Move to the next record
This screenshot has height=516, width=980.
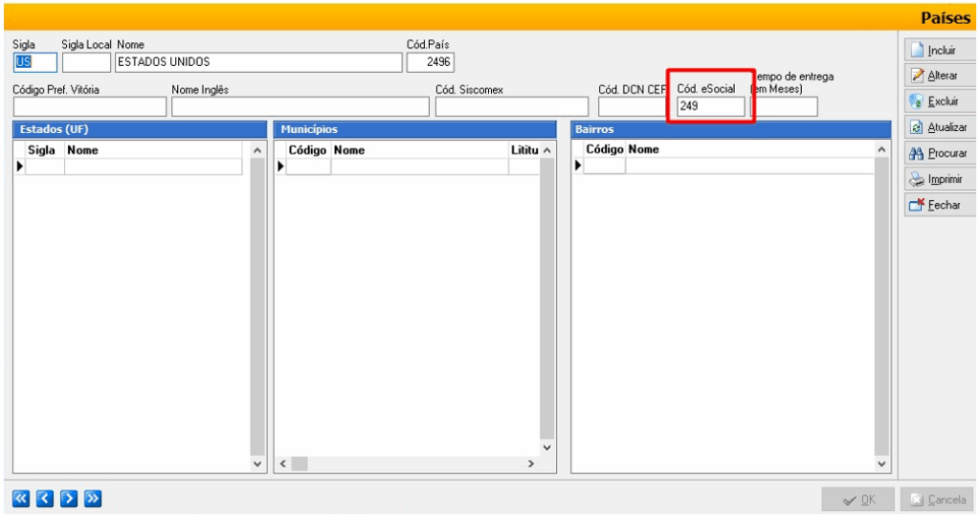[x=69, y=498]
